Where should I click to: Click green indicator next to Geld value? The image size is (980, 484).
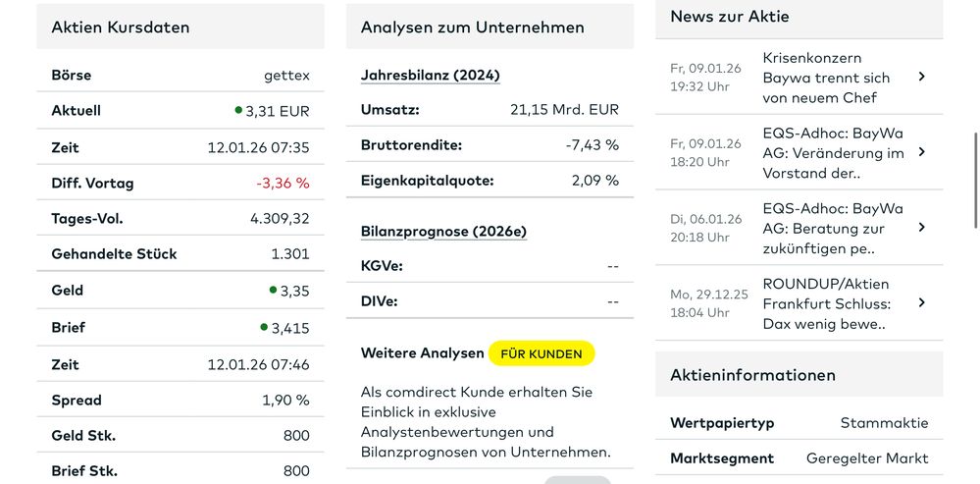pyautogui.click(x=273, y=290)
